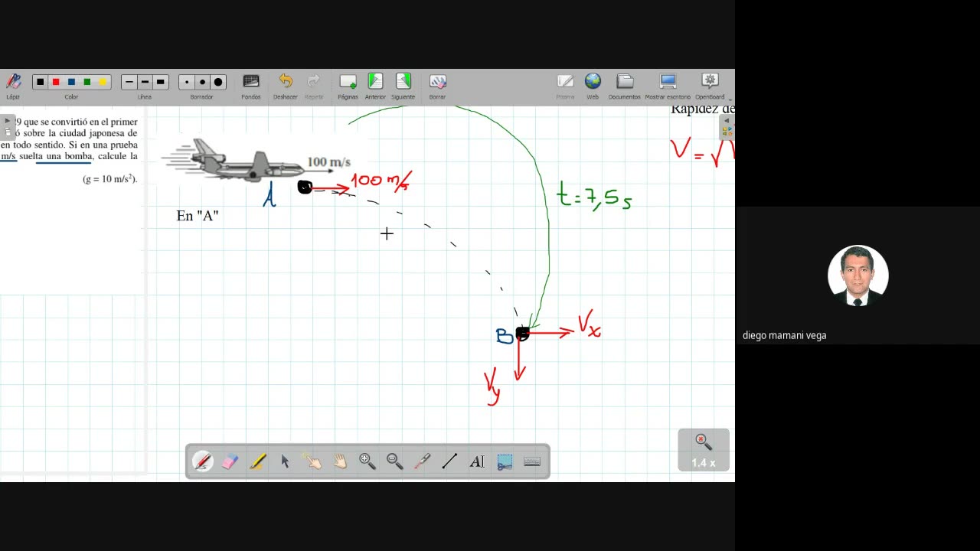Select the zoom in magnifier tool
This screenshot has width=980, height=551.
coord(367,461)
